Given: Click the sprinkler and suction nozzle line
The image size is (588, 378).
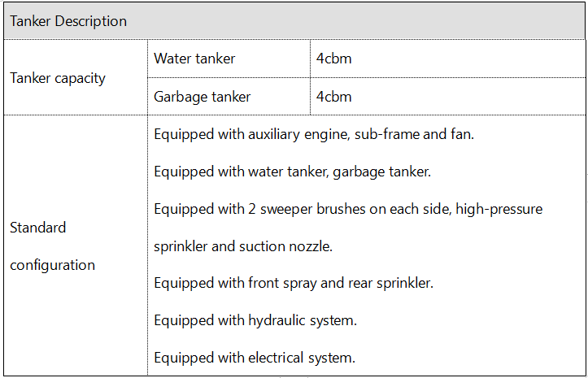Looking at the screenshot, I should [243, 246].
